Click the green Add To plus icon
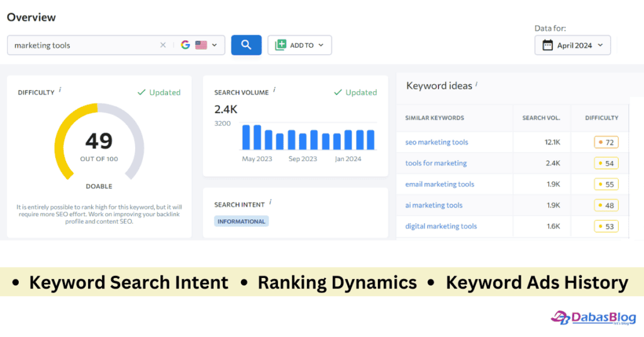This screenshot has height=337, width=644. click(x=280, y=45)
